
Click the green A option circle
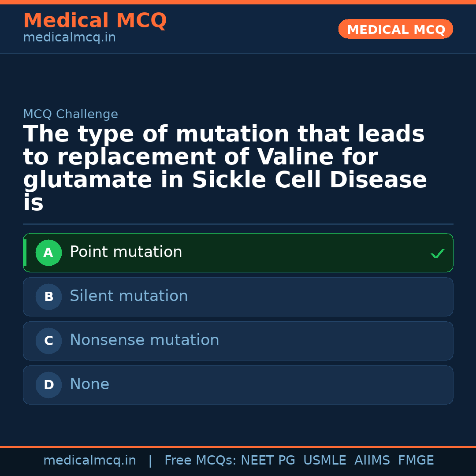48,253
